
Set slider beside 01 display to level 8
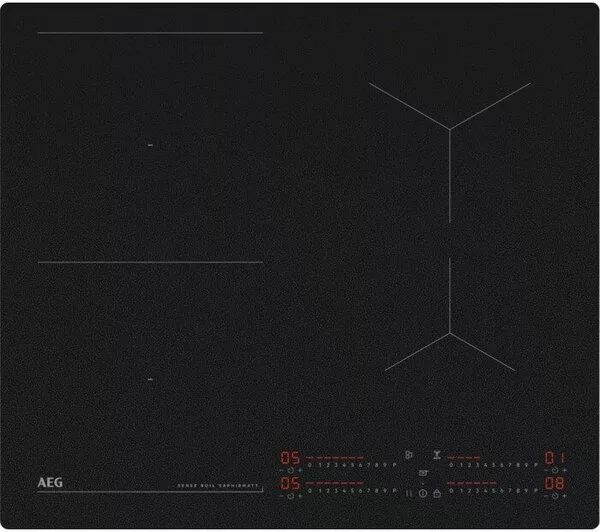pos(518,465)
